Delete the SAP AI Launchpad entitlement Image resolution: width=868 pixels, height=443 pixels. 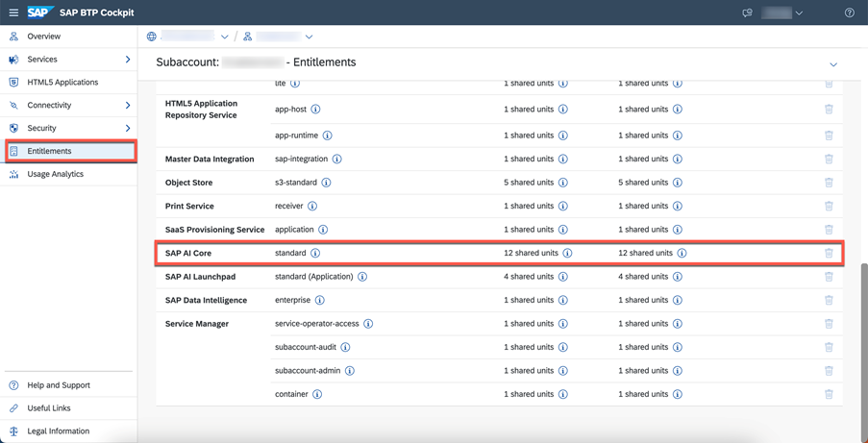(829, 277)
